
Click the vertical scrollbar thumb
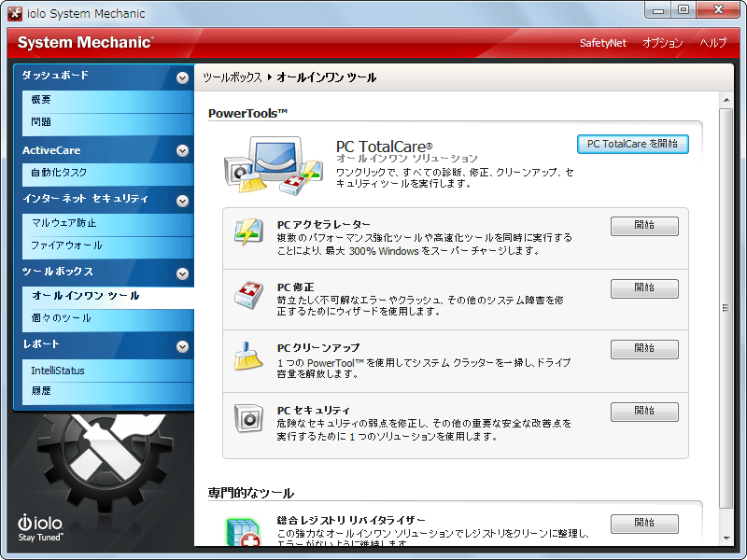pyautogui.click(x=726, y=308)
